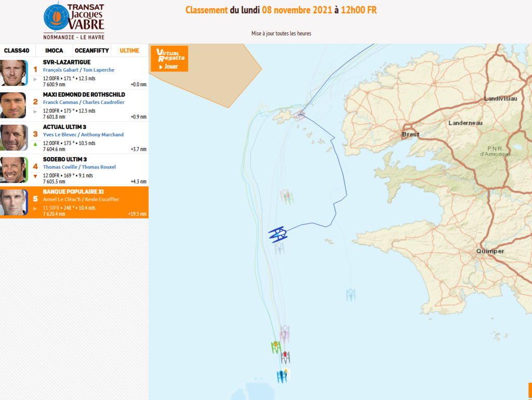
Task: Click the "Mise à jour toutes les heures" text
Action: coord(281,33)
